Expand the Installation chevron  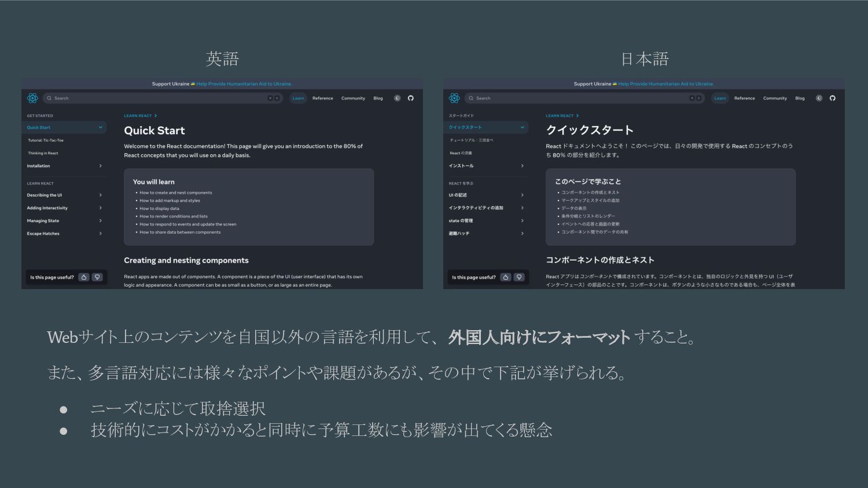tap(100, 166)
